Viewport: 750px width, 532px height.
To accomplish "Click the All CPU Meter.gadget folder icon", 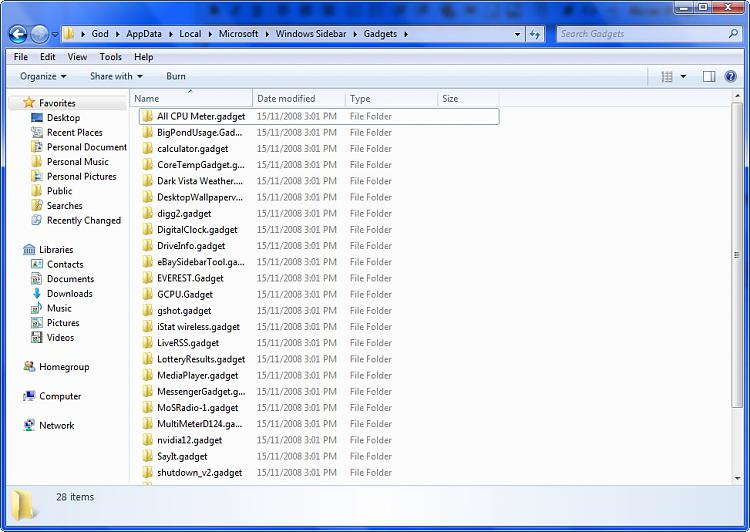I will point(148,116).
